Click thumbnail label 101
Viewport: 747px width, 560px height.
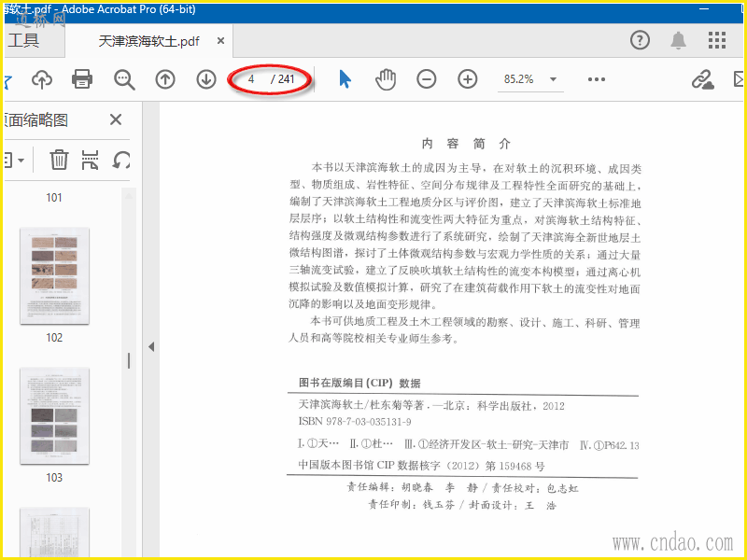pos(54,198)
